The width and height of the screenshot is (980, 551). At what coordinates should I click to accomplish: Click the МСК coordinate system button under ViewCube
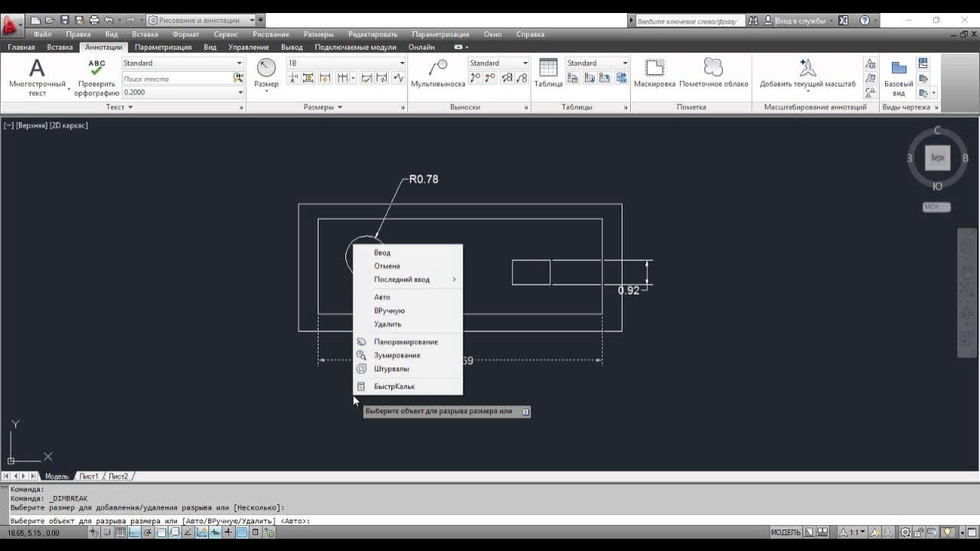click(936, 207)
